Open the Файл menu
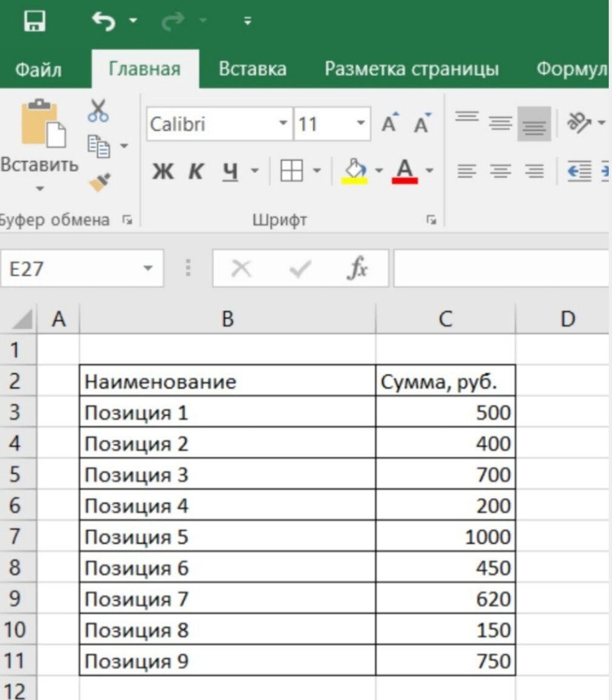 [38, 69]
